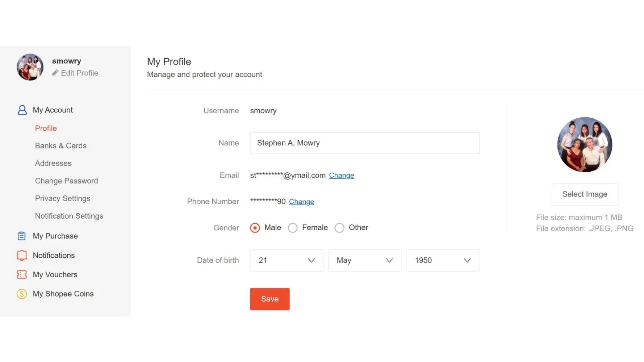The height and width of the screenshot is (362, 644).
Task: Click the Select Image button
Action: pos(584,194)
